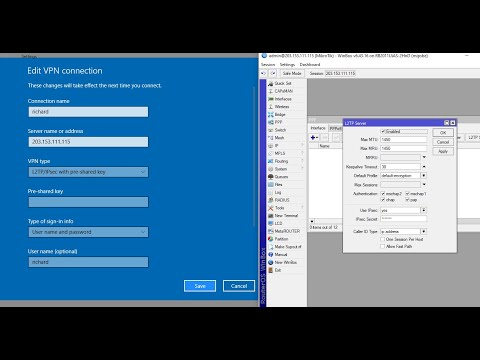Expand System submenu in WinBox sidebar
Image resolution: width=480 pixels, height=360 pixels.
pyautogui.click(x=302, y=169)
